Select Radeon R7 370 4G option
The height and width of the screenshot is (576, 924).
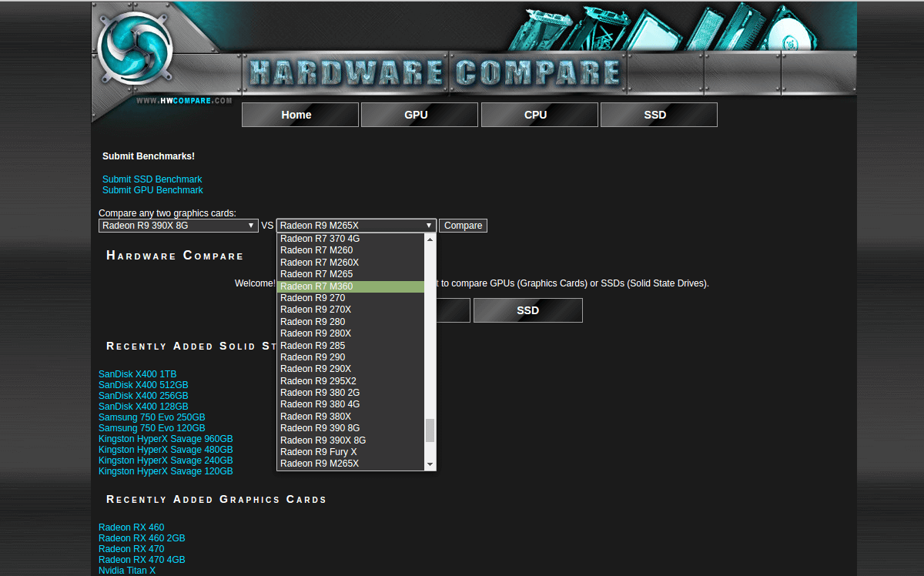pyautogui.click(x=350, y=239)
